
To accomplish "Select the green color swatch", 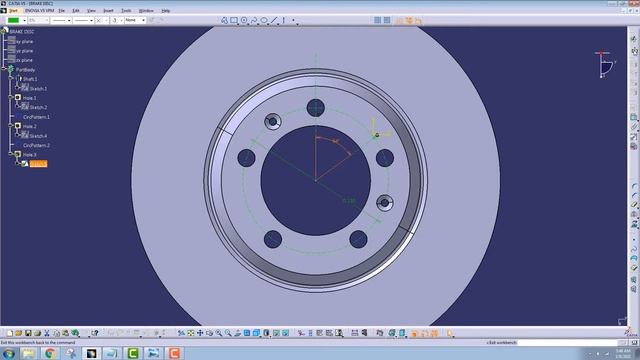I will 13,20.
